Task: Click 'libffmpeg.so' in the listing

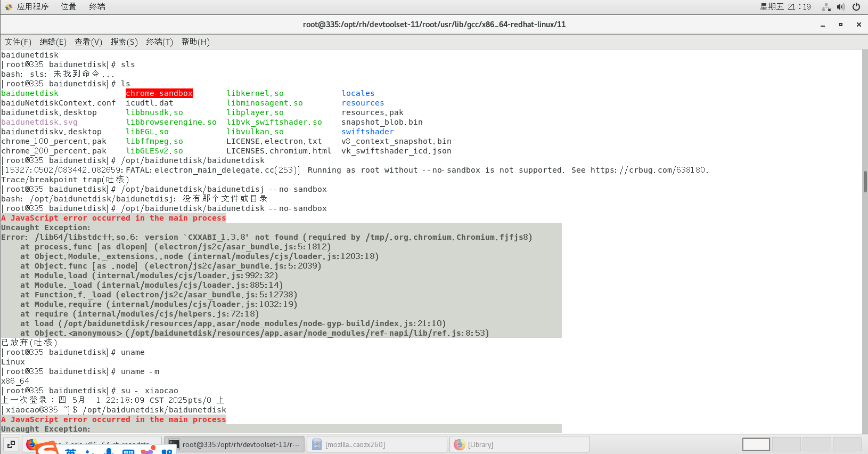Action: [x=154, y=141]
